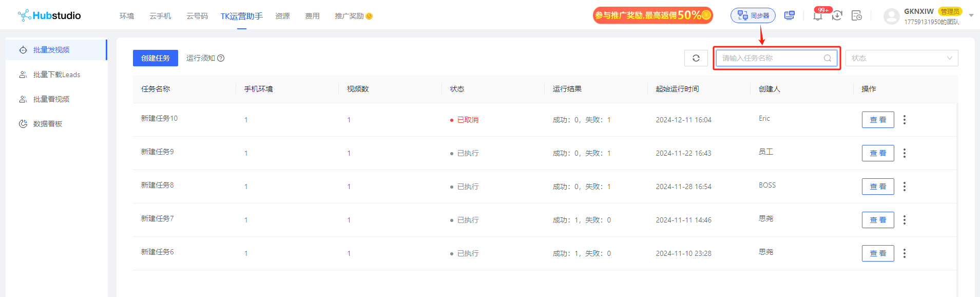Expand the 状态 filter dropdown
This screenshot has width=980, height=297.
pos(901,58)
